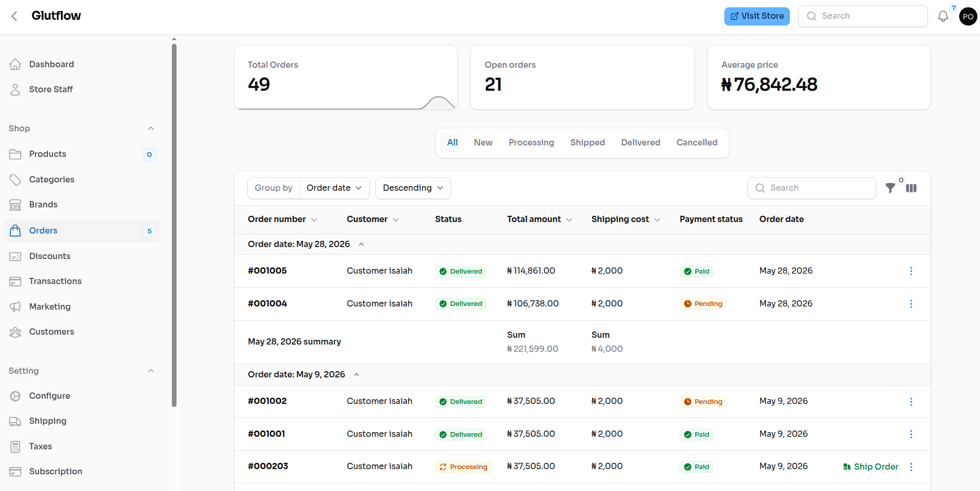Image resolution: width=980 pixels, height=491 pixels.
Task: Open actions menu for order #001002
Action: click(x=911, y=402)
